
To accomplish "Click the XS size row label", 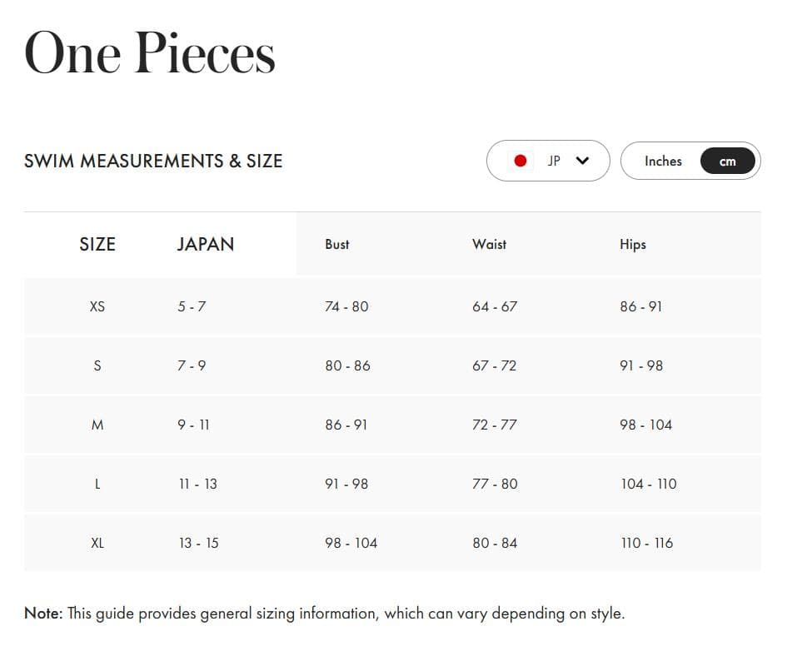I will (x=97, y=306).
